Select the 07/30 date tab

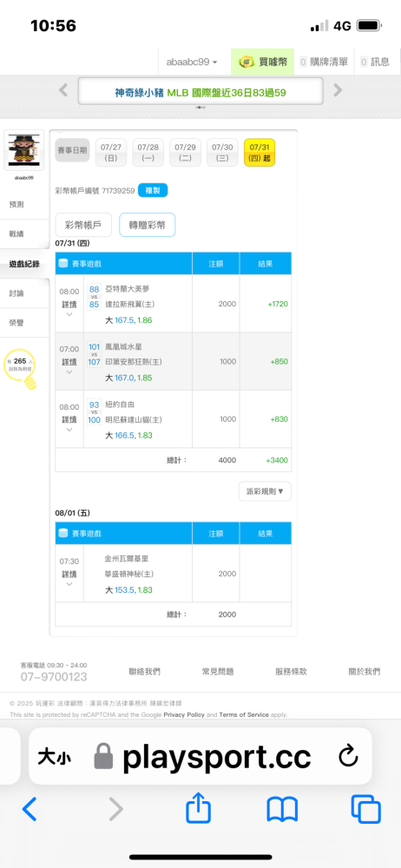click(223, 152)
